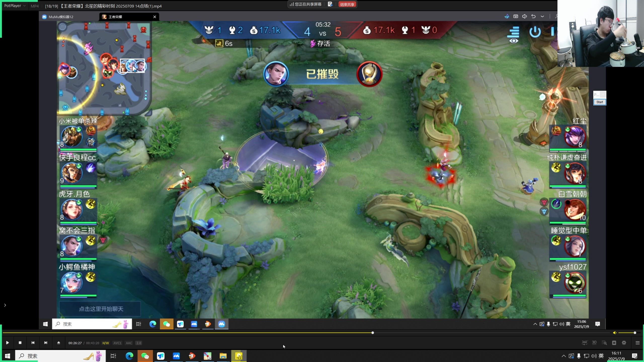
Task: Click the end sharing button 结束共享
Action: click(x=347, y=4)
